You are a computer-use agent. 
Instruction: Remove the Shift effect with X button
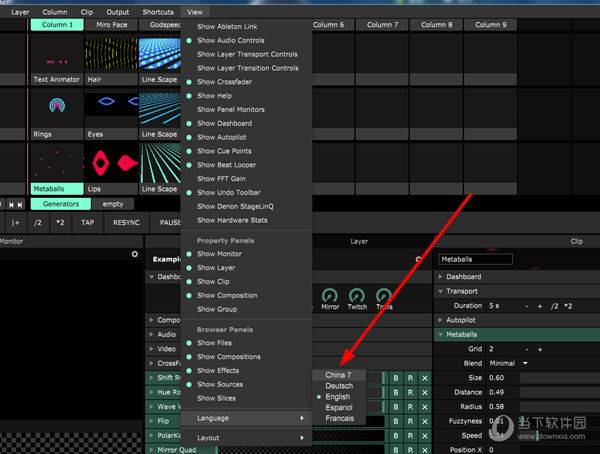pos(424,378)
